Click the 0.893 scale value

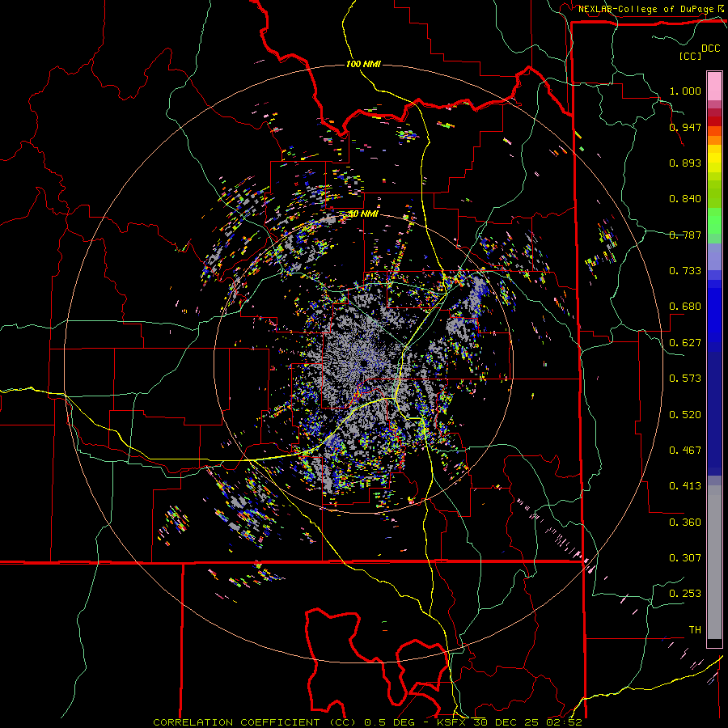[x=685, y=163]
